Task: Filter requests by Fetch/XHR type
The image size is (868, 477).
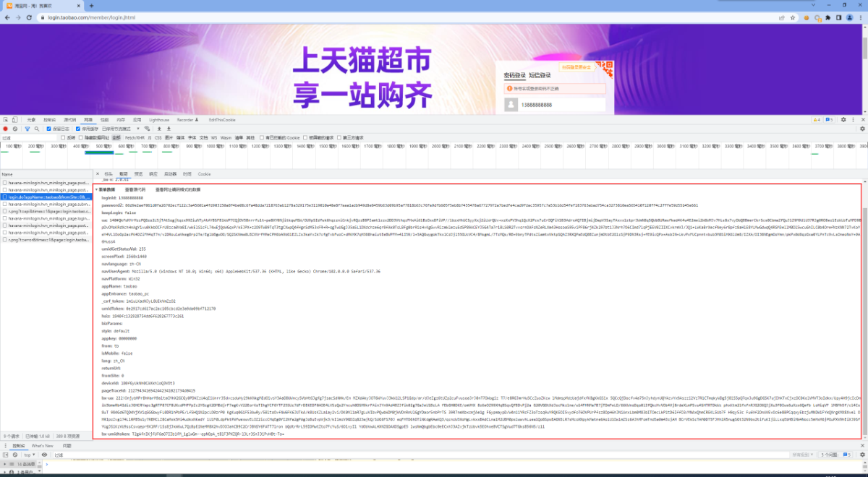Action: pos(135,137)
